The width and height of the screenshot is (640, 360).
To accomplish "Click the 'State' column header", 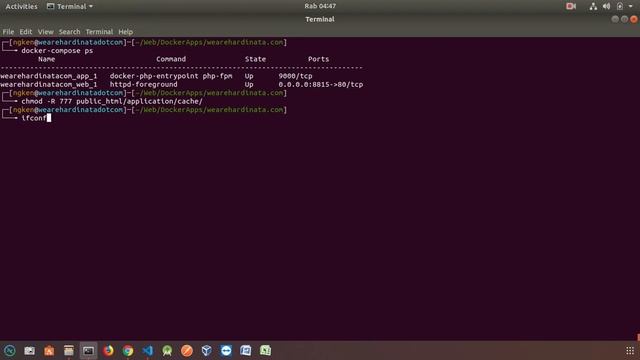I will point(256,59).
